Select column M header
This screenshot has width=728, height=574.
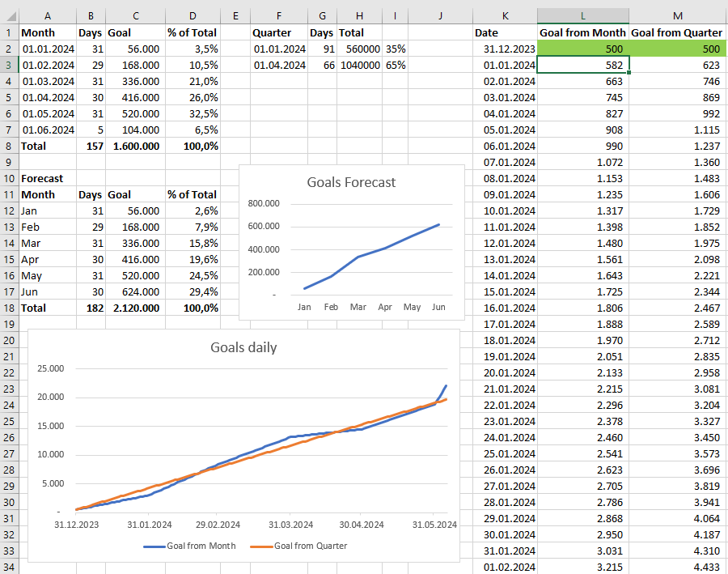pos(678,16)
